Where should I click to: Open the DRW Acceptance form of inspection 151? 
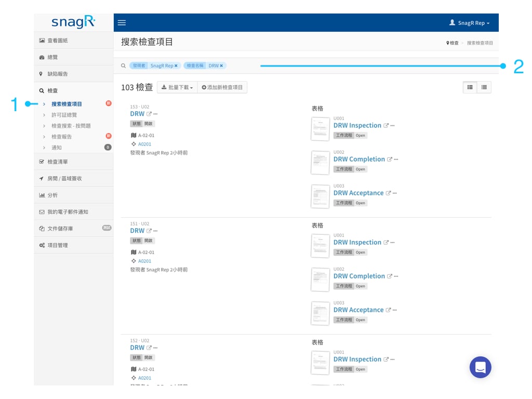coord(358,310)
